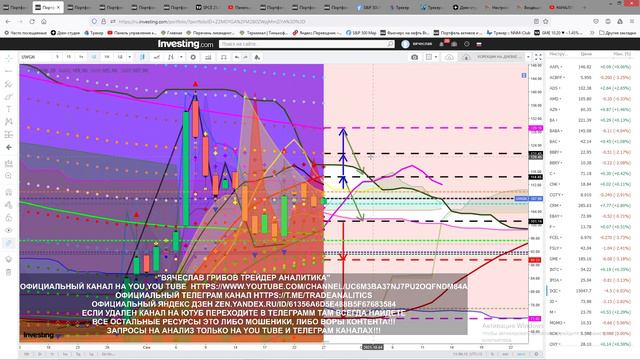640x360 pixels.
Task: Select the brush drawing tool
Action: click(9, 97)
